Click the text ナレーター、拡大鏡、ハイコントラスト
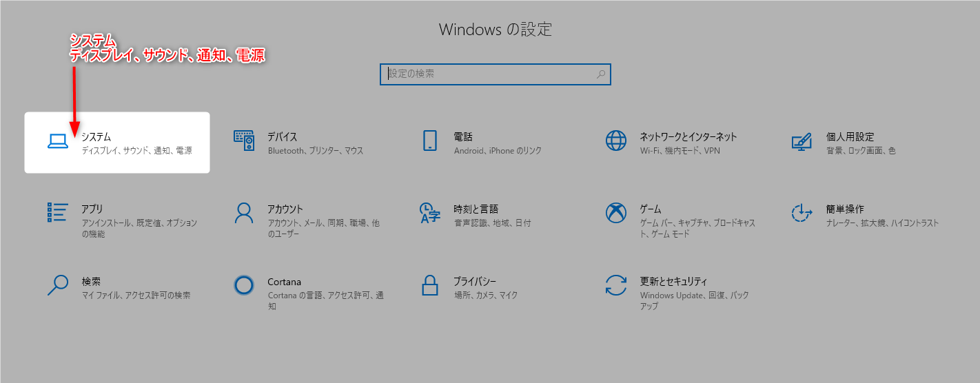980x383 pixels. (x=883, y=223)
